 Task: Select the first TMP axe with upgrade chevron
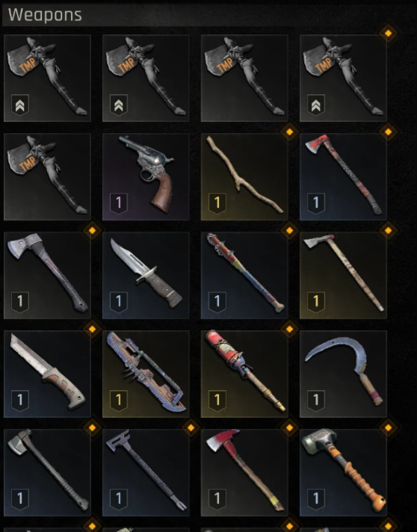click(x=47, y=78)
